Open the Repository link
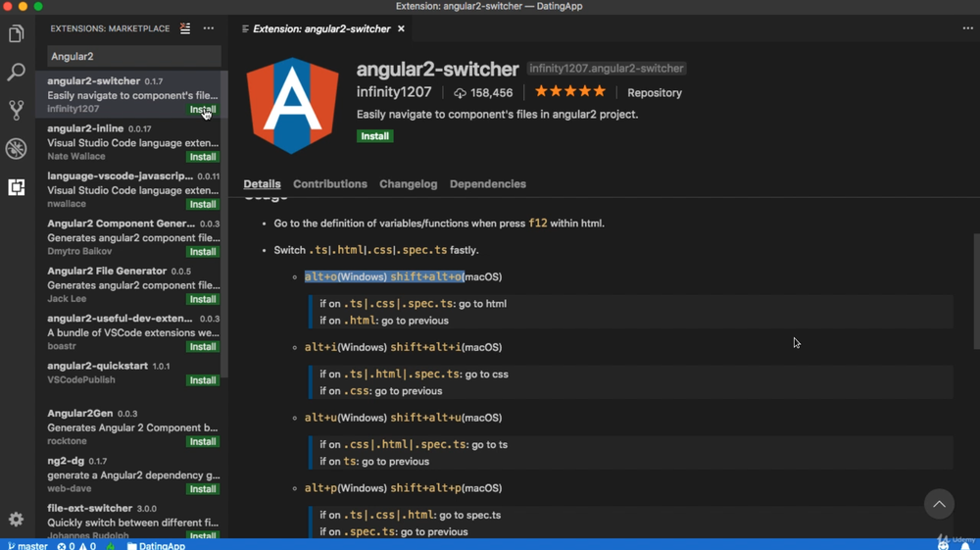The height and width of the screenshot is (550, 980). click(x=654, y=93)
